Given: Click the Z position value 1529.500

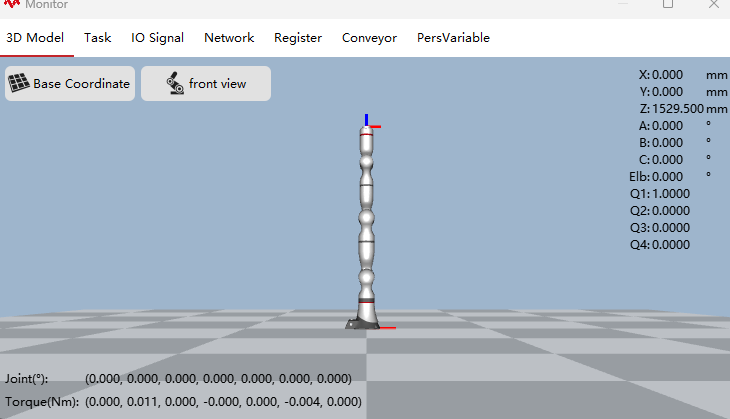Looking at the screenshot, I should 678,108.
